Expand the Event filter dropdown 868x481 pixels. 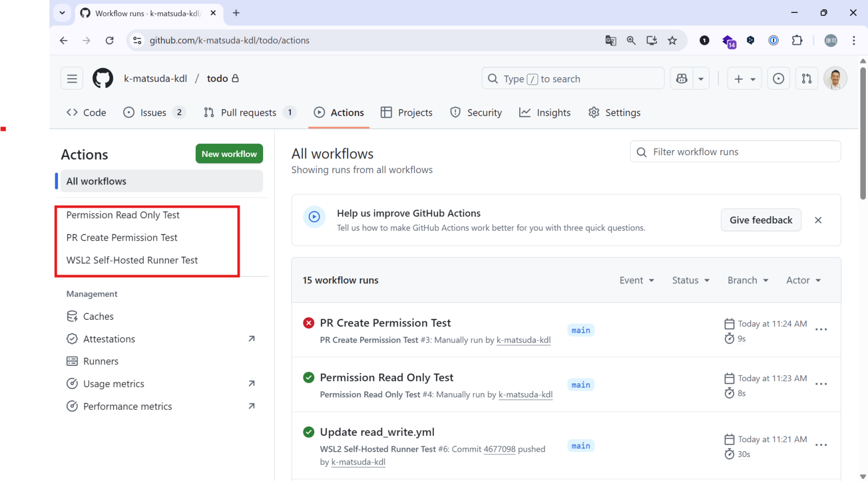[x=637, y=280]
